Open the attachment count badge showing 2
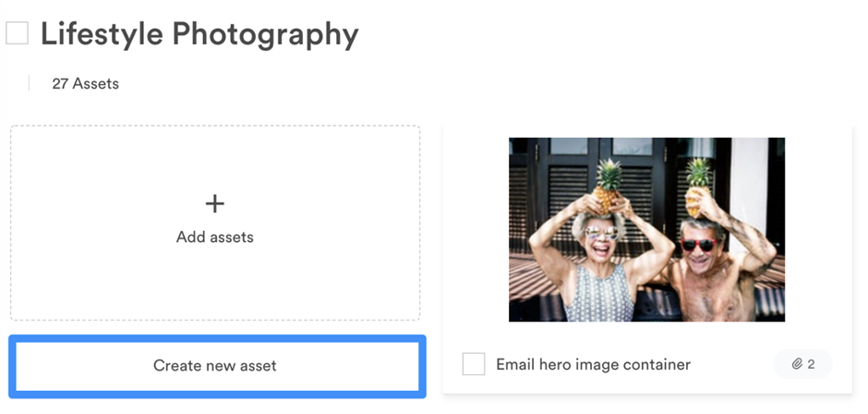The image size is (868, 414). pyautogui.click(x=803, y=364)
